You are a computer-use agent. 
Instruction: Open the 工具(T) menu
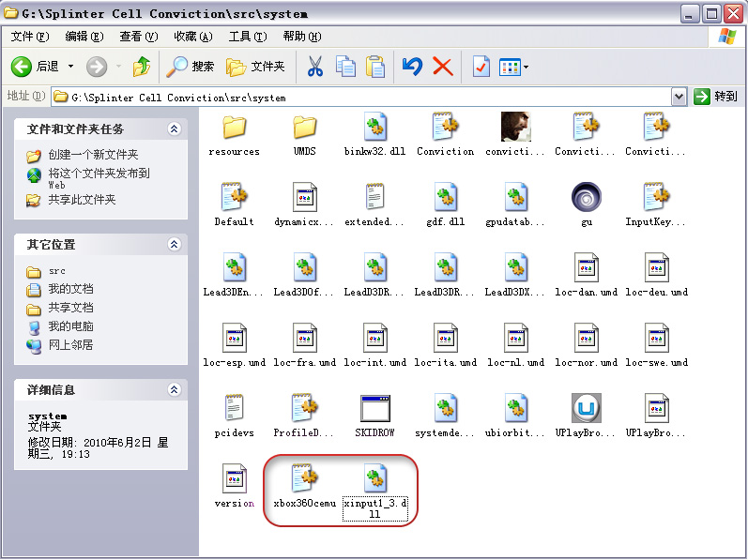click(246, 37)
